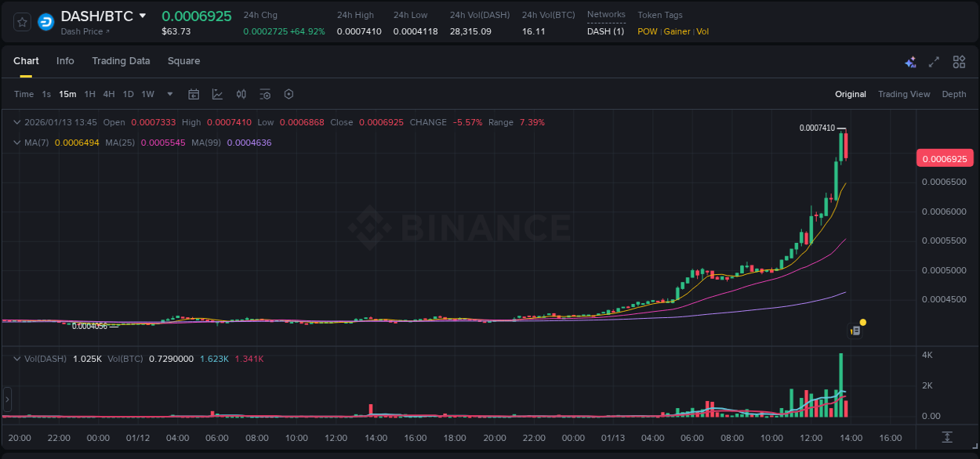980x459 pixels.
Task: Collapse the Vol(DASH) volume panel
Action: click(16, 357)
